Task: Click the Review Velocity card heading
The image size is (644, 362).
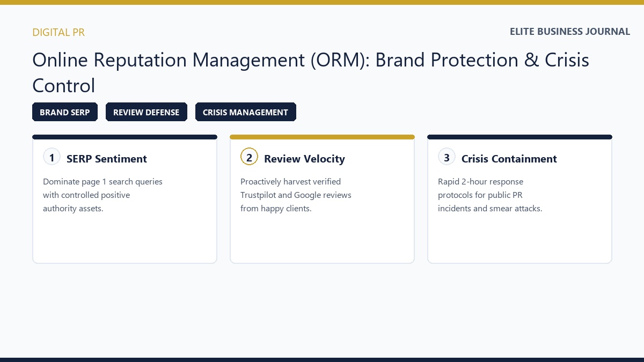Action: coord(304,159)
